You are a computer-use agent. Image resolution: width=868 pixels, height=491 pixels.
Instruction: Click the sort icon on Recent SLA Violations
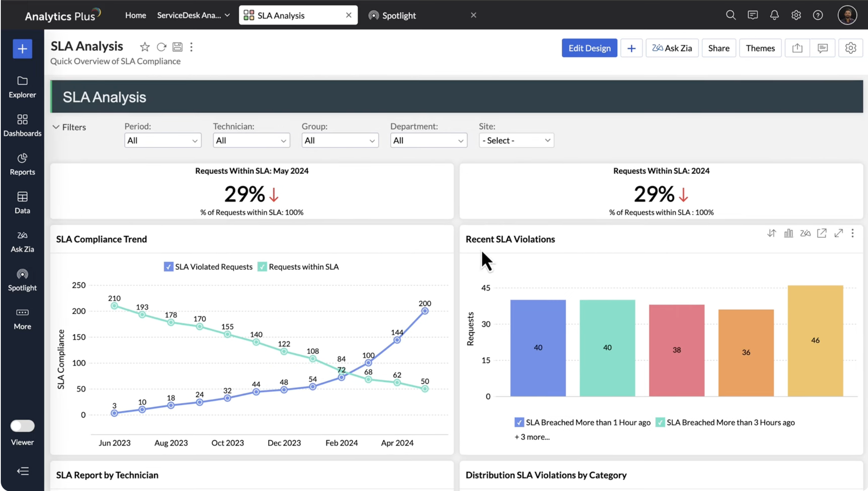point(771,233)
